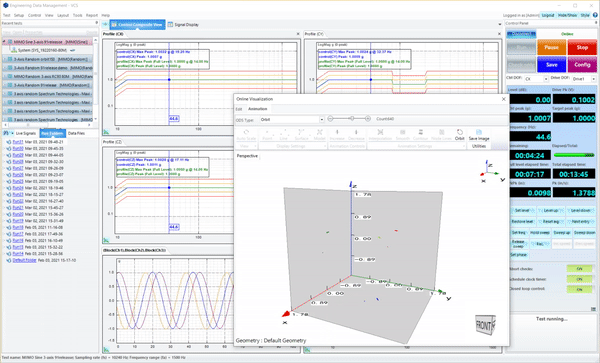Screen dimensions: 600x363
Task: Open the Run31 folder entry
Action: 18,142
